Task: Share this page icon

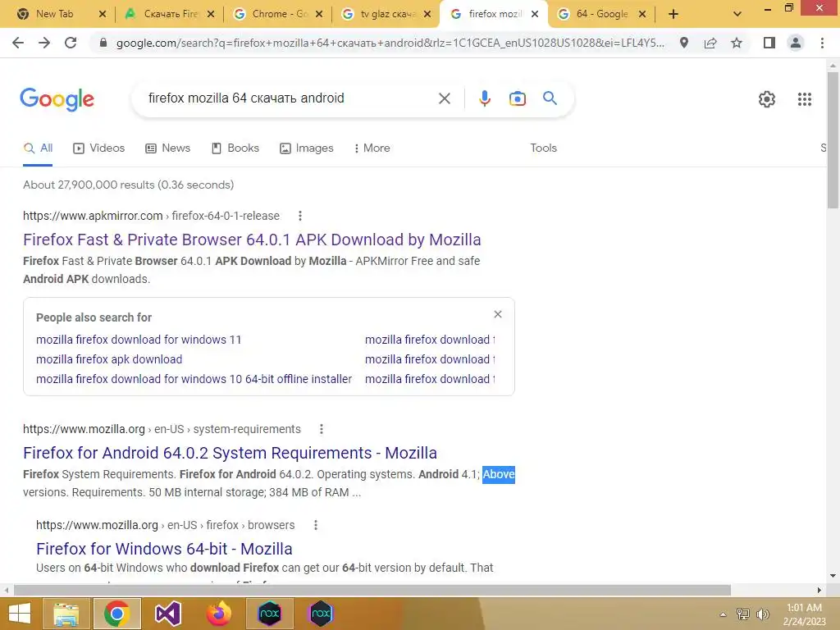Action: [x=710, y=43]
